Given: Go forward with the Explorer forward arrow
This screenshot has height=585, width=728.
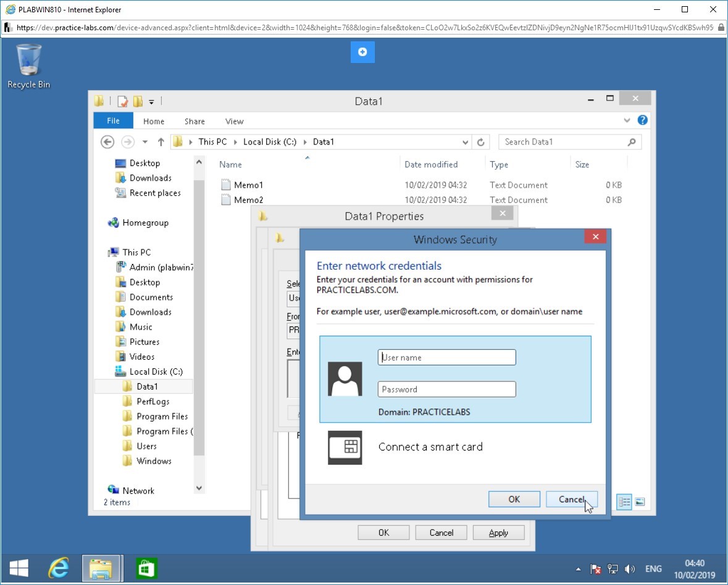Looking at the screenshot, I should coord(128,142).
